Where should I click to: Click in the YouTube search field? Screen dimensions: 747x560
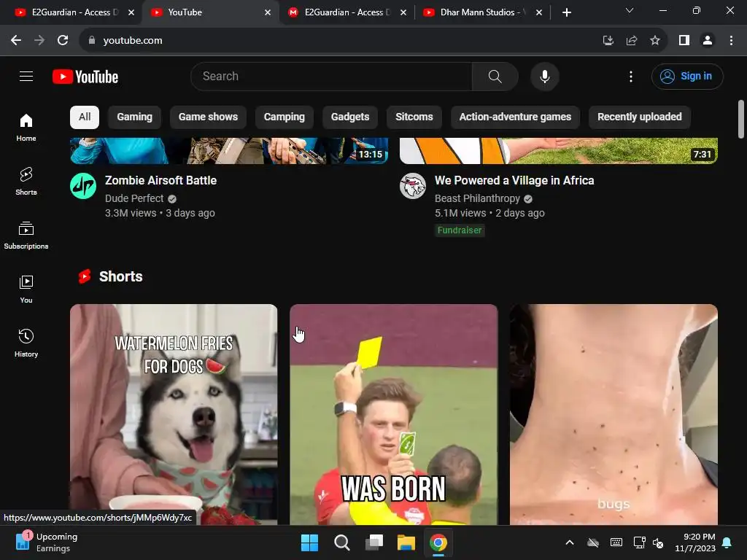coord(331,76)
